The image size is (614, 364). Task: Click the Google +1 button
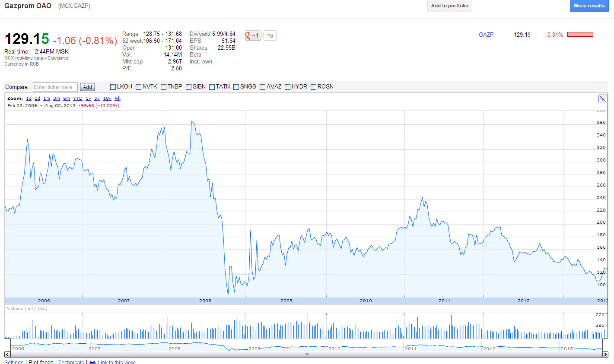click(x=253, y=35)
